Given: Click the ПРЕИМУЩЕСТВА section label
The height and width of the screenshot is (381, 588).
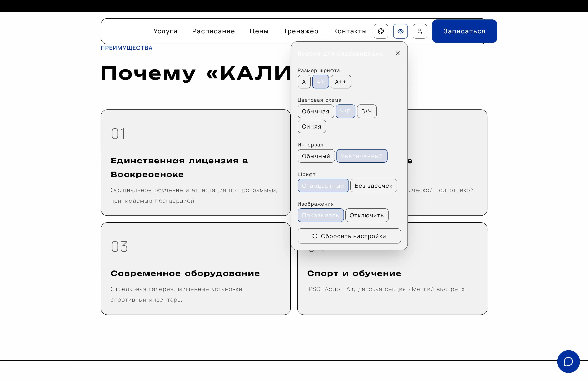Looking at the screenshot, I should (x=127, y=48).
